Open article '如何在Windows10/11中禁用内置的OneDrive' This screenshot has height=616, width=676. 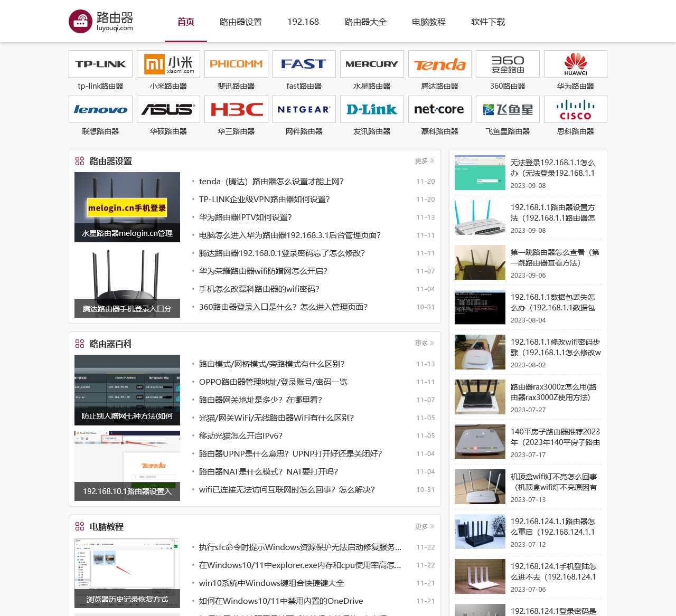(281, 601)
